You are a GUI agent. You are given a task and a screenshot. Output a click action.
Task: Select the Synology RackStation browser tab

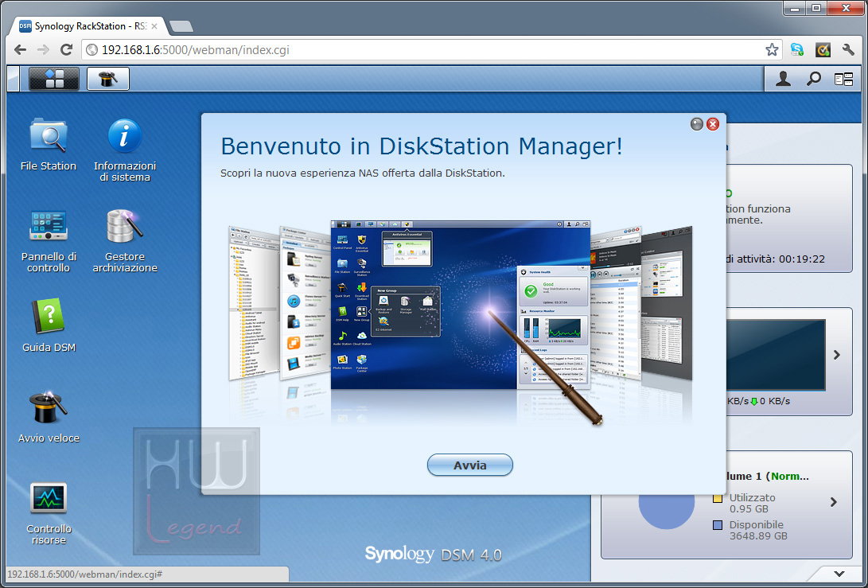(88, 26)
